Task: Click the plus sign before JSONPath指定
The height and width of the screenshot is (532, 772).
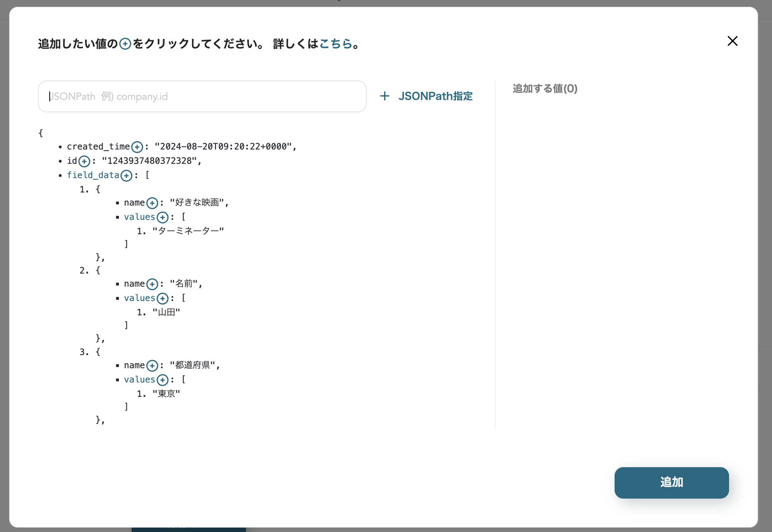Action: [384, 96]
